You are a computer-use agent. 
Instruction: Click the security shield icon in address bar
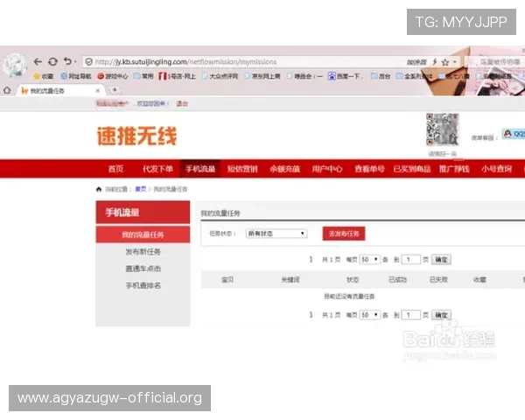pyautogui.click(x=88, y=62)
